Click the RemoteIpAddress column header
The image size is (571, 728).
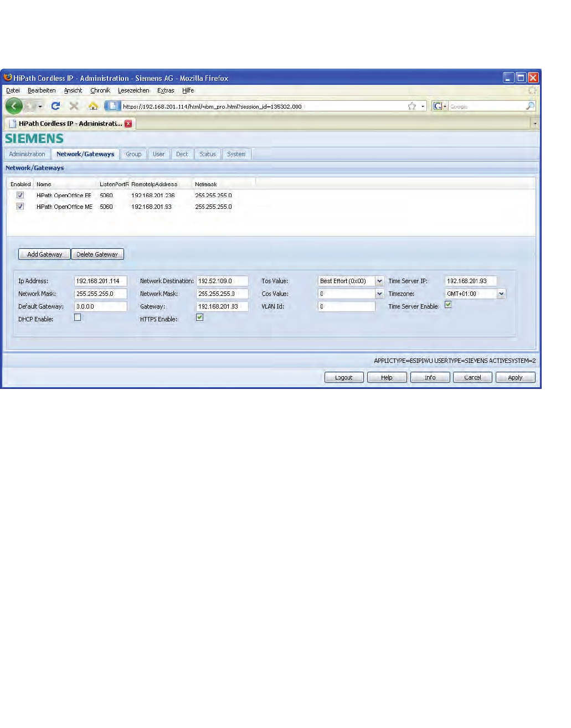point(155,184)
